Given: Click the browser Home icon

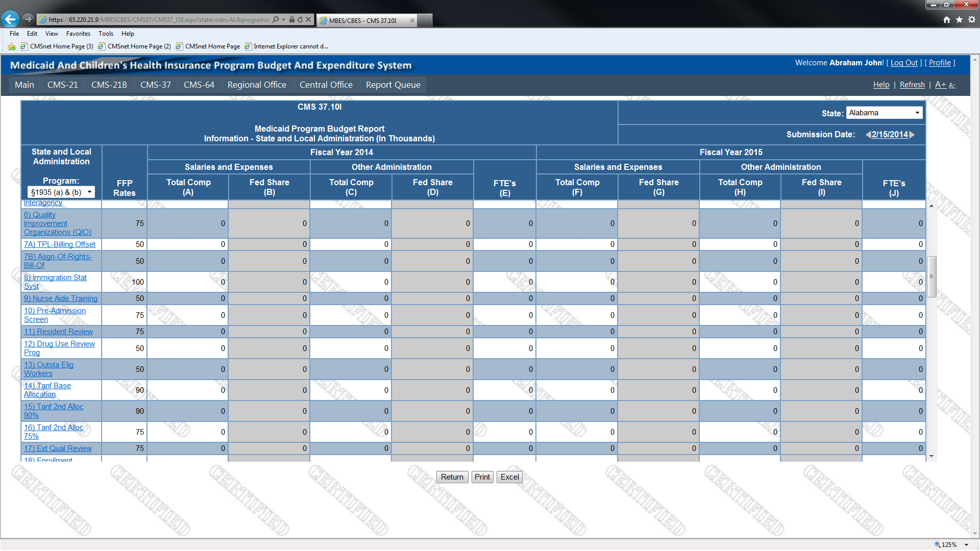Looking at the screenshot, I should (947, 20).
